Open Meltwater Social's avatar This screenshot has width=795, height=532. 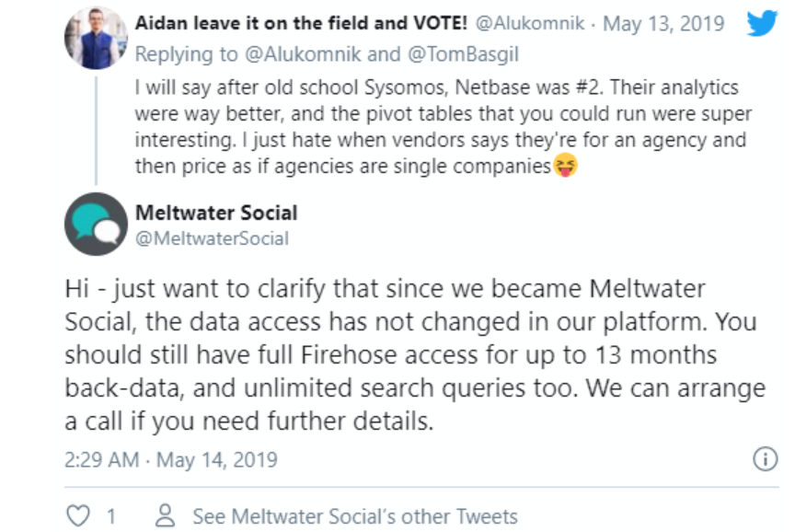(x=96, y=224)
